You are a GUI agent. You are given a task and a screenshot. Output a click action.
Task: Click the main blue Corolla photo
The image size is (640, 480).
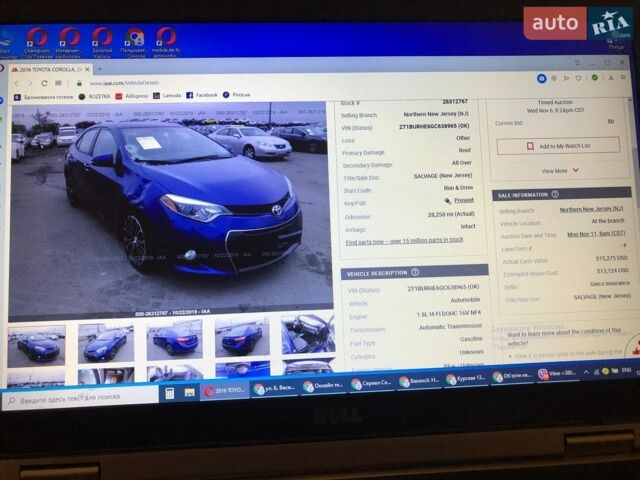[170, 208]
